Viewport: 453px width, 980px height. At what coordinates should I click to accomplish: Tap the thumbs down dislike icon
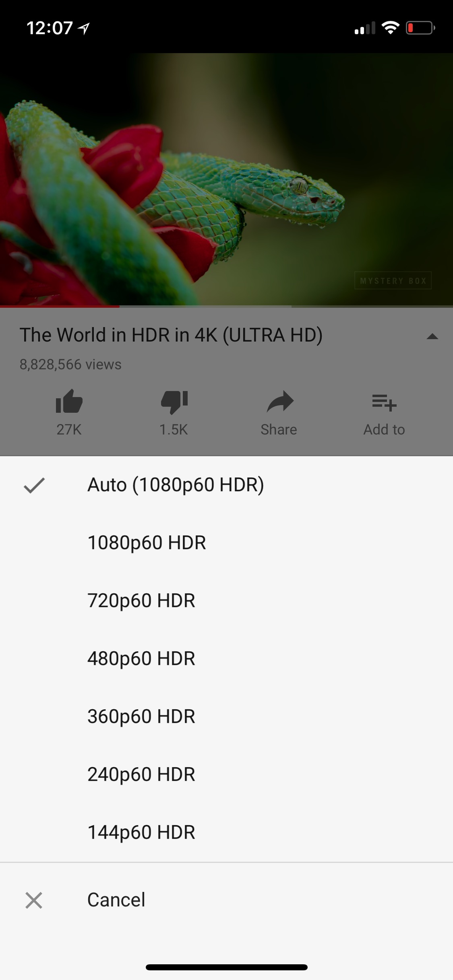point(174,402)
